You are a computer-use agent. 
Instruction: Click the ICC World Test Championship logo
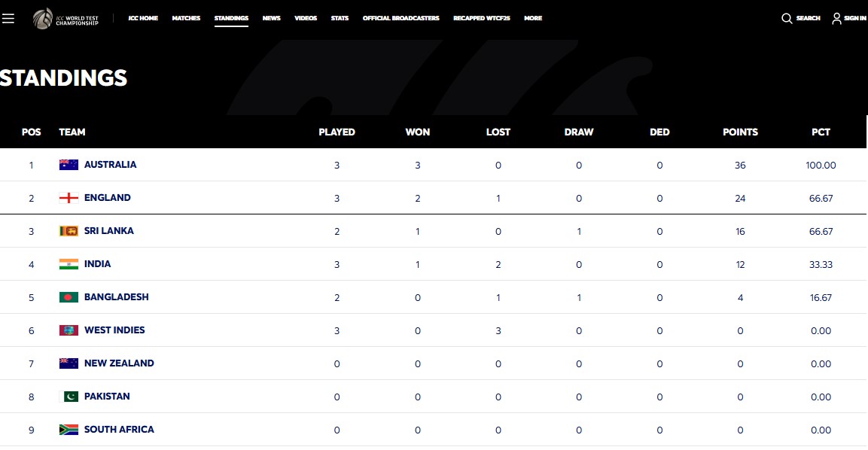click(65, 18)
